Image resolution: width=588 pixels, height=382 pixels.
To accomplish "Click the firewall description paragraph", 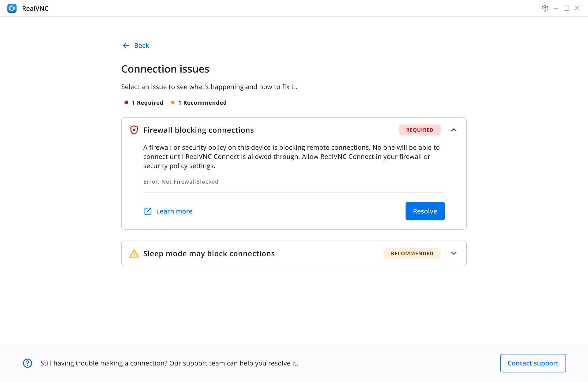I will point(292,157).
